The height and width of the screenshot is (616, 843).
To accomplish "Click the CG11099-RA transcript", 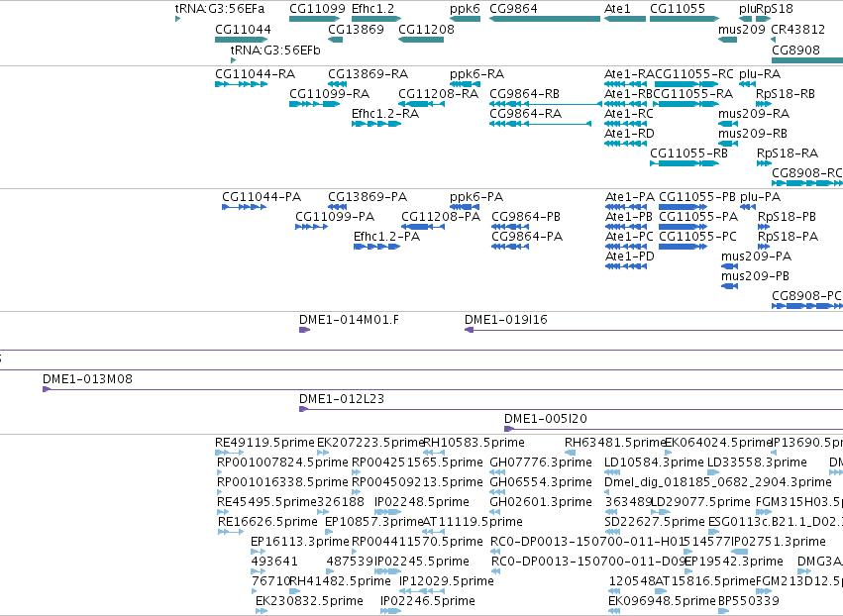I will pyautogui.click(x=314, y=104).
